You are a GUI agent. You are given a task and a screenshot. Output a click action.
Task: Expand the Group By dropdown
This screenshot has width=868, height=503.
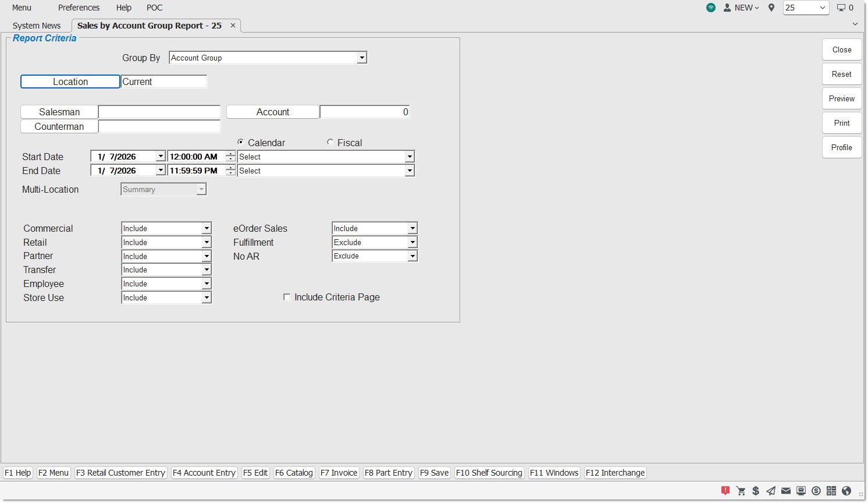(x=362, y=58)
